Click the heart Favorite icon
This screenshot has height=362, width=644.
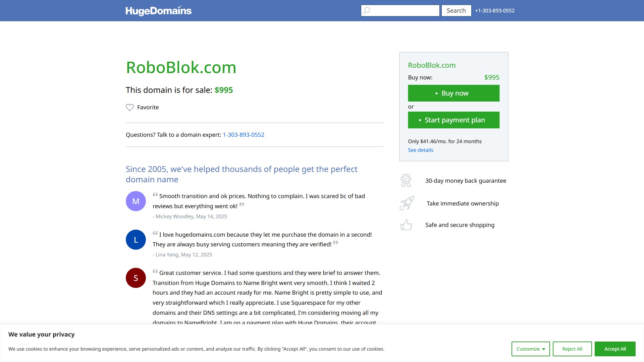tap(130, 107)
